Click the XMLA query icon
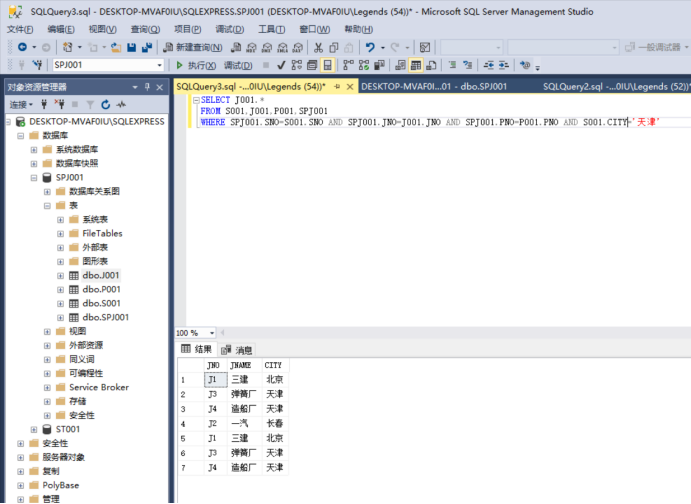Viewport: 691px width, 504px height. [x=282, y=47]
